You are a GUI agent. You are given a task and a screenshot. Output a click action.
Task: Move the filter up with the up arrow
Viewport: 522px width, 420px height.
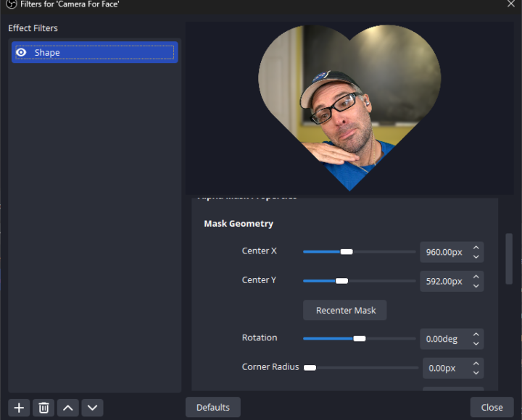pyautogui.click(x=68, y=408)
